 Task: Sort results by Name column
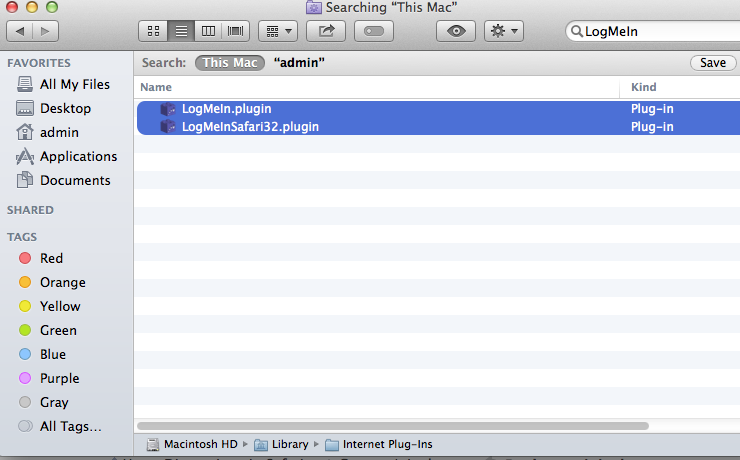(377, 87)
